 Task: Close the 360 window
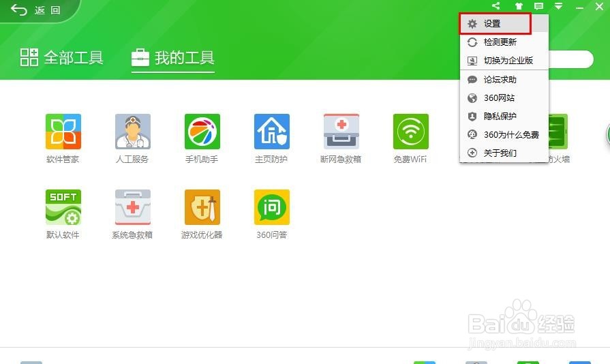[x=600, y=6]
